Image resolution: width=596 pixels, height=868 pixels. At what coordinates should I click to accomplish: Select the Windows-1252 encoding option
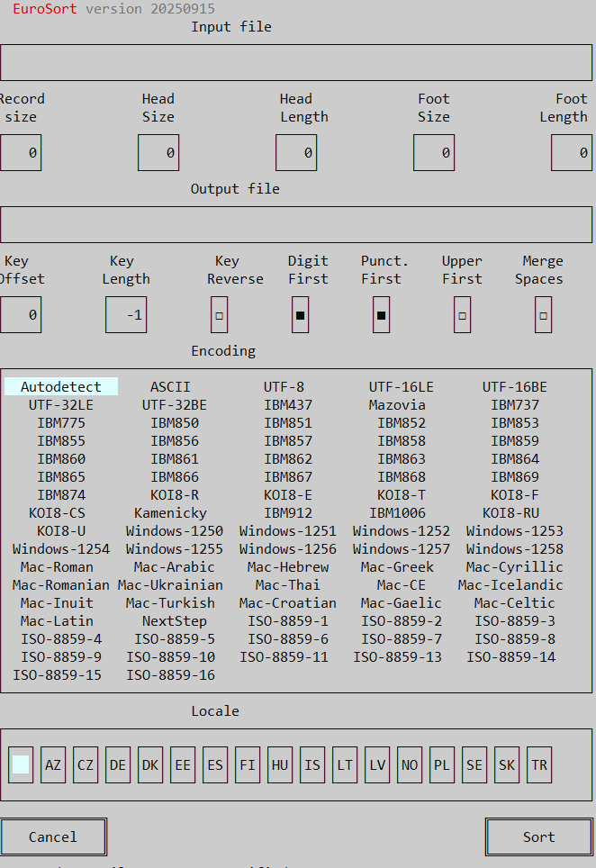pos(401,531)
